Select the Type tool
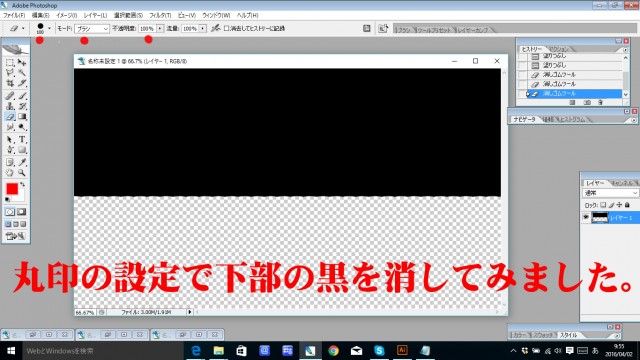Viewport: 640px width, 360px height. 22,140
